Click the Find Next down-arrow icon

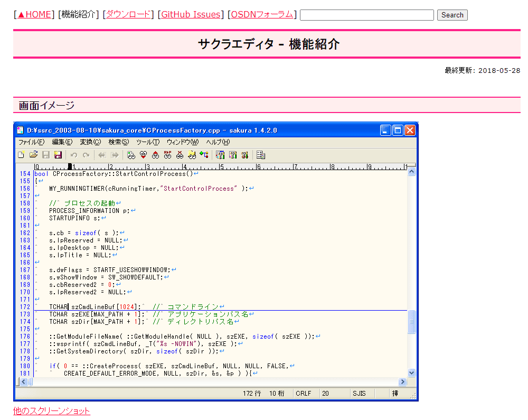point(143,155)
